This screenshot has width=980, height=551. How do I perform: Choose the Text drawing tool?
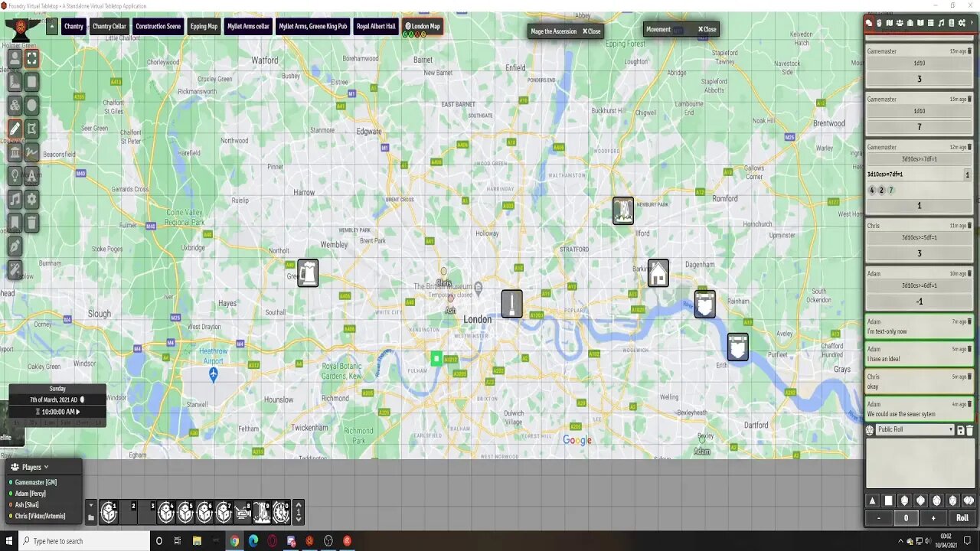point(32,176)
